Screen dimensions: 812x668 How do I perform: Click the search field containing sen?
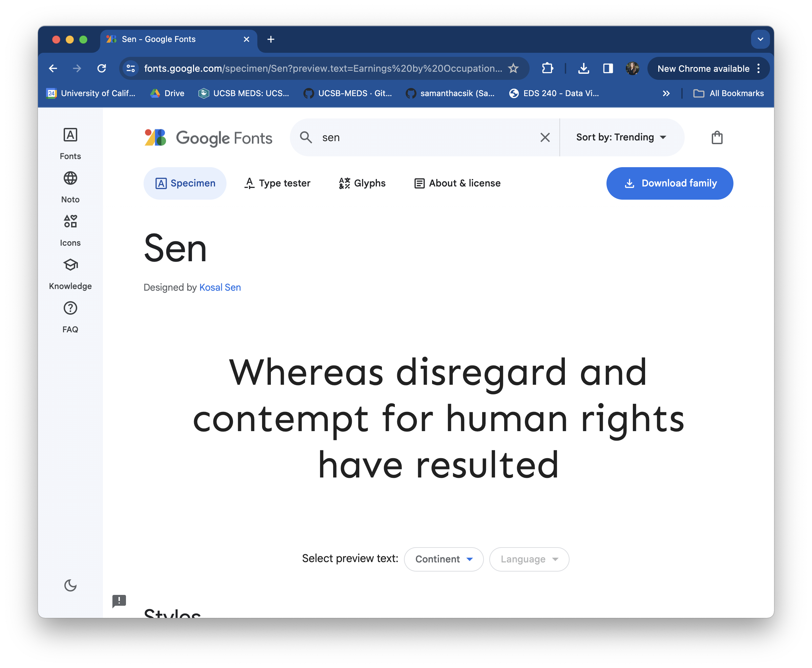click(x=424, y=137)
